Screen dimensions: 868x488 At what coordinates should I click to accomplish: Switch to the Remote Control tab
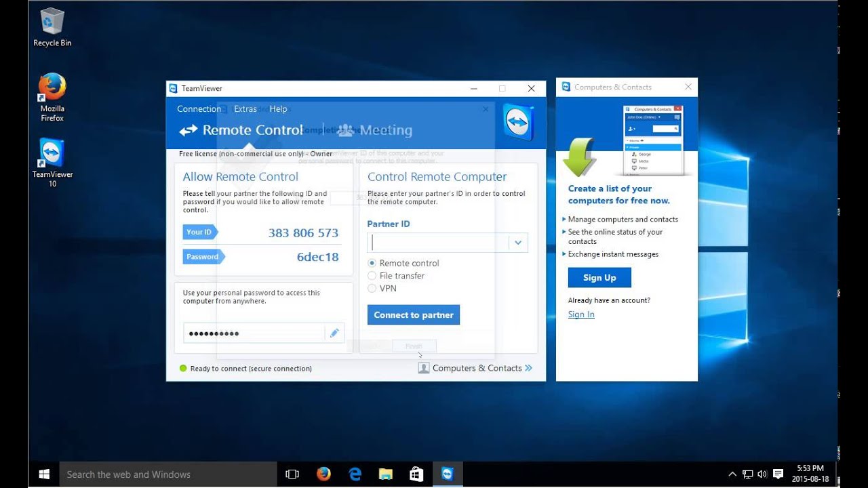pyautogui.click(x=241, y=130)
